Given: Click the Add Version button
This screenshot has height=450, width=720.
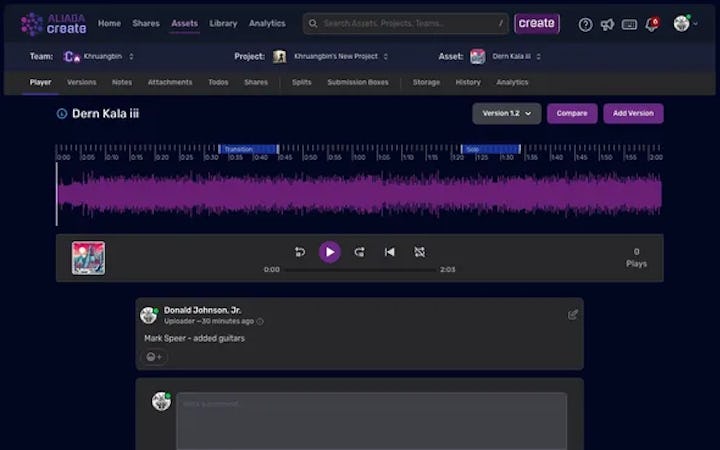Looking at the screenshot, I should [x=633, y=113].
